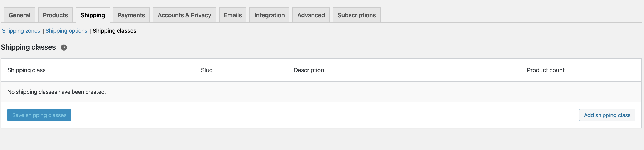Click the "No shipping classes have been created" row

pos(57,92)
